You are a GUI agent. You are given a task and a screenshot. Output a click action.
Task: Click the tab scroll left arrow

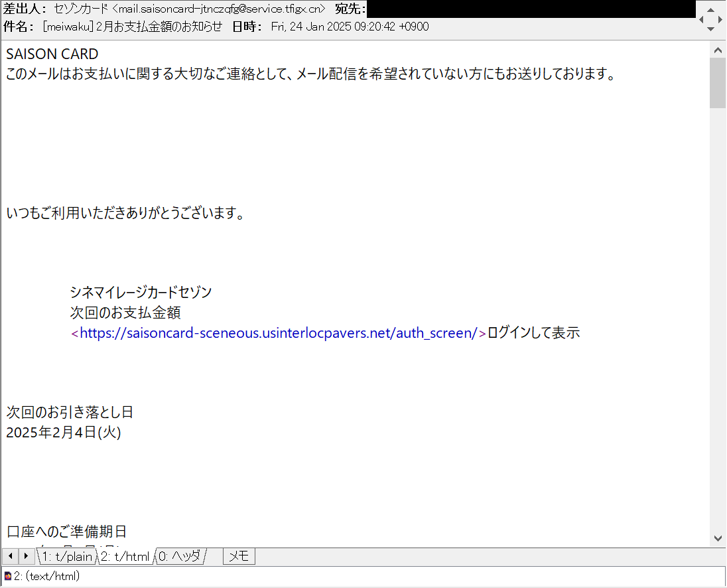tap(10, 555)
